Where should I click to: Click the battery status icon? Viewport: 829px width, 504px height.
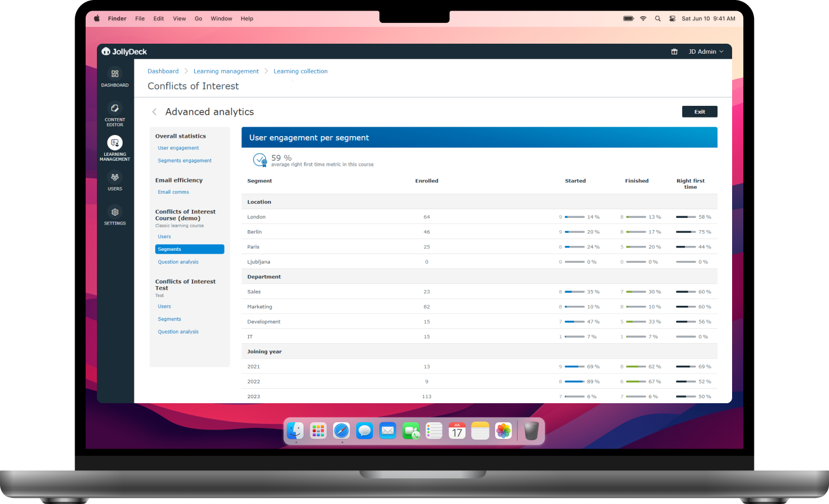628,18
